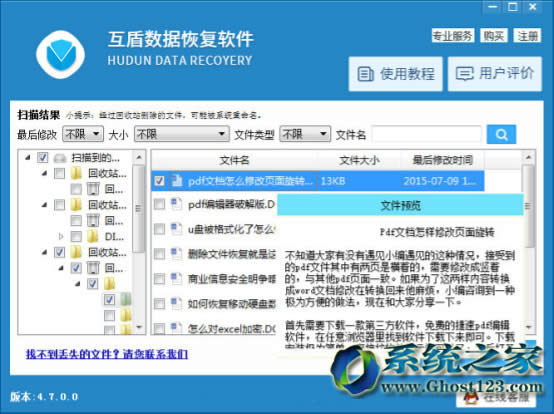Tick the DI... folder checkbox
554x414 pixels.
[x=76, y=236]
